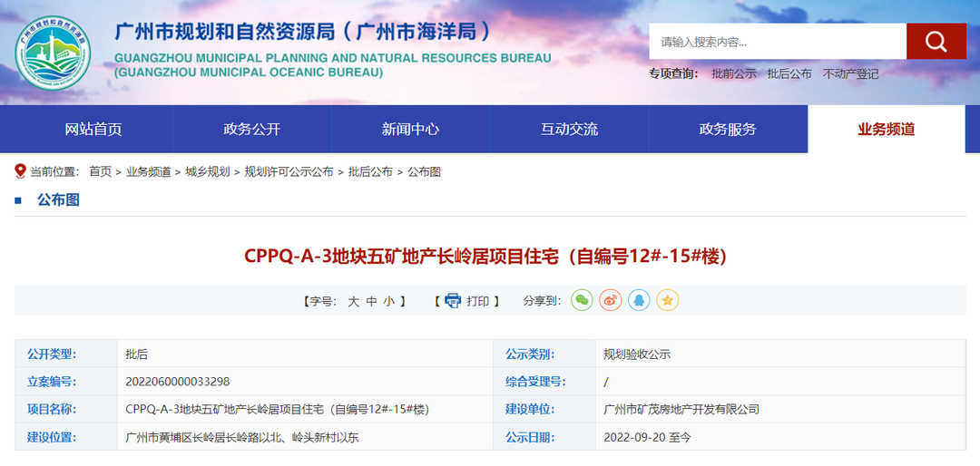The height and width of the screenshot is (466, 980).
Task: Click the red location pin icon
Action: point(21,171)
